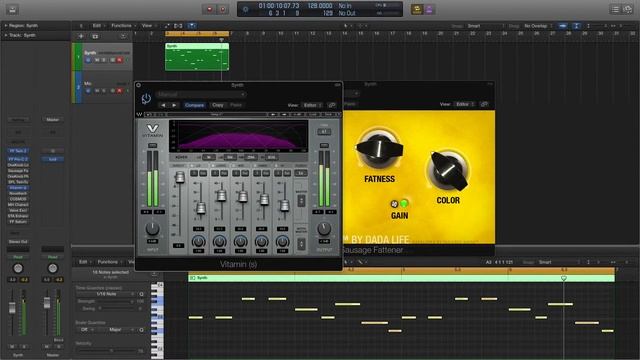Open the Manual preset dropdown in Vitamin

[x=201, y=94]
